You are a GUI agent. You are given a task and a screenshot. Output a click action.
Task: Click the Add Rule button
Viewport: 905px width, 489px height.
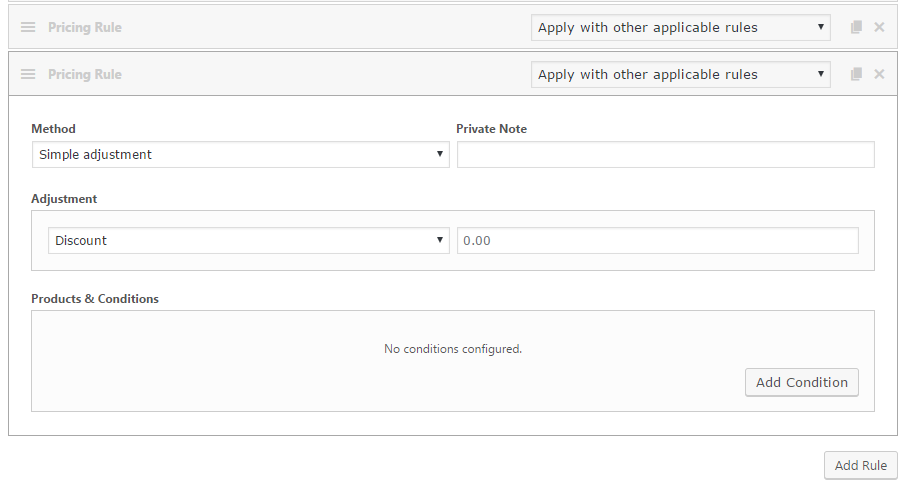pos(861,465)
